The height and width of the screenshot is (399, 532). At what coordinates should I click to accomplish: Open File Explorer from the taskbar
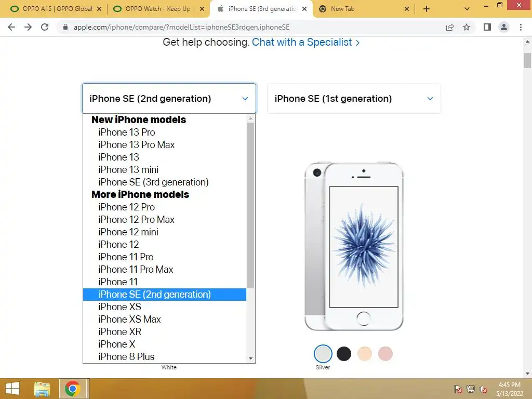point(42,389)
